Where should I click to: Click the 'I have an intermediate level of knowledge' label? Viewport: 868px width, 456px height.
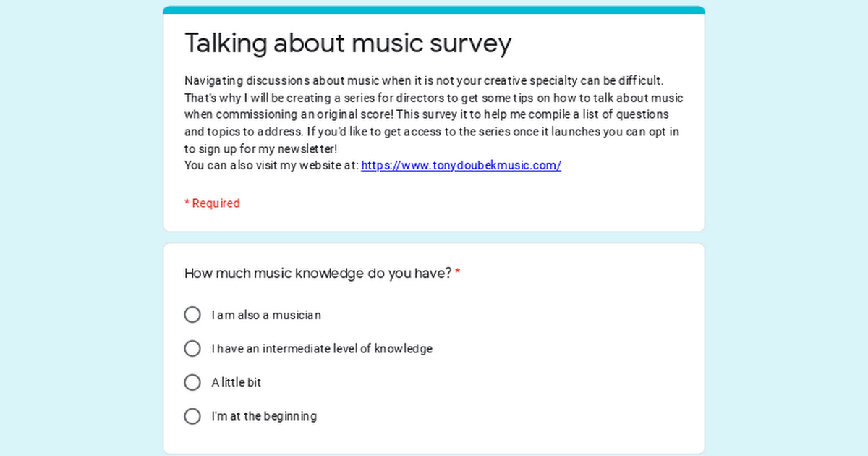point(322,349)
